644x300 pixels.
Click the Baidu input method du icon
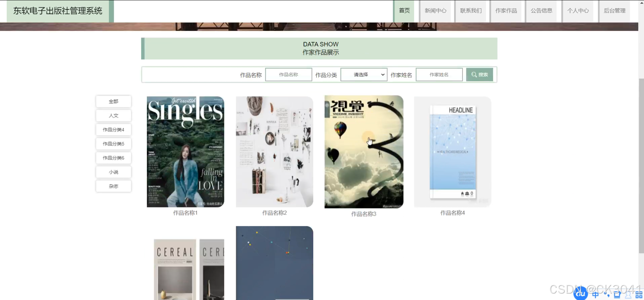point(581,293)
